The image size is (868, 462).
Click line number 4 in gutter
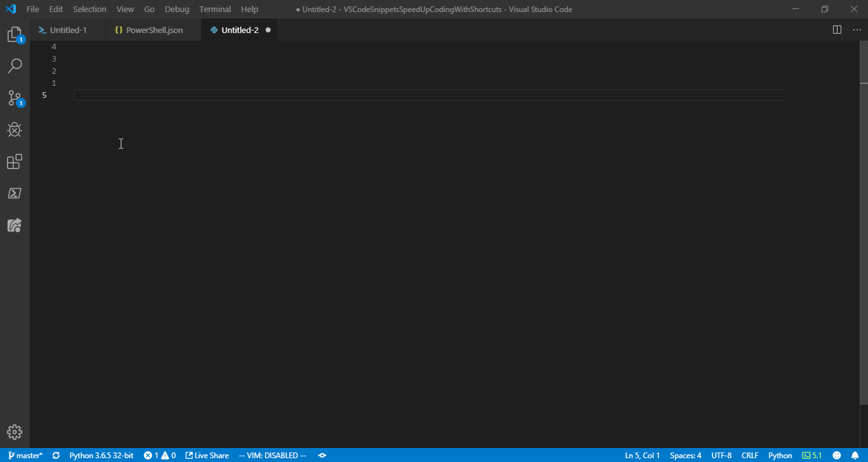pyautogui.click(x=54, y=47)
